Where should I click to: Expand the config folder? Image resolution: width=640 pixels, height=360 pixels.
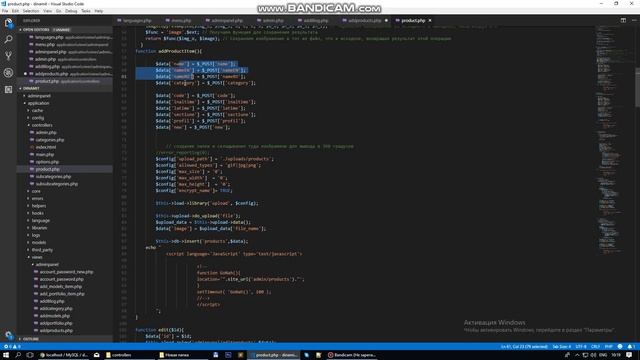tap(38, 118)
